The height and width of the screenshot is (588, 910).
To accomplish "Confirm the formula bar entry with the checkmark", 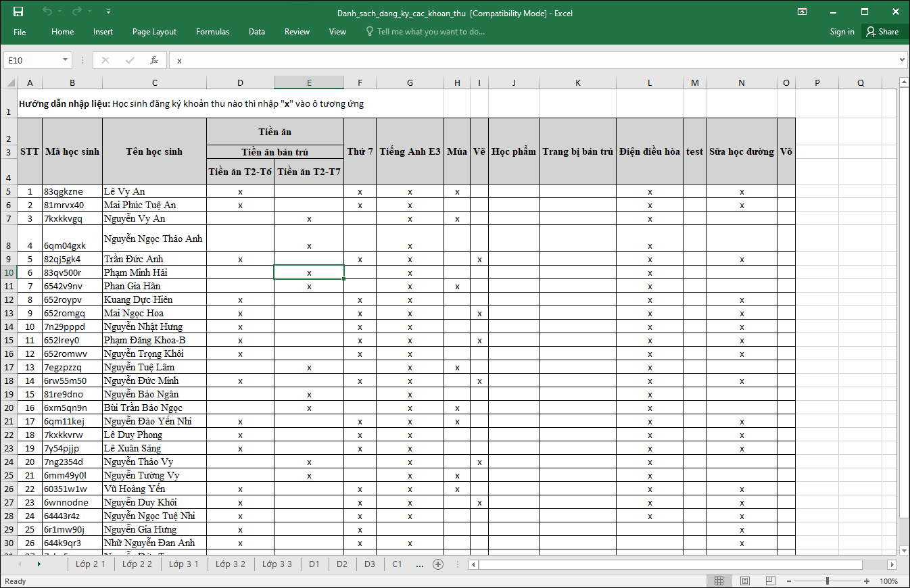I will coord(130,60).
